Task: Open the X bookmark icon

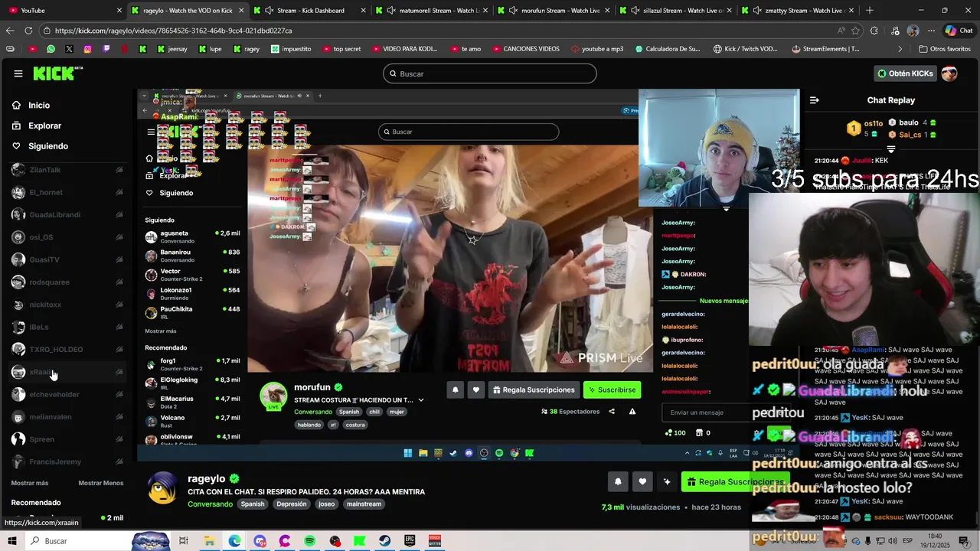Action: (x=69, y=48)
